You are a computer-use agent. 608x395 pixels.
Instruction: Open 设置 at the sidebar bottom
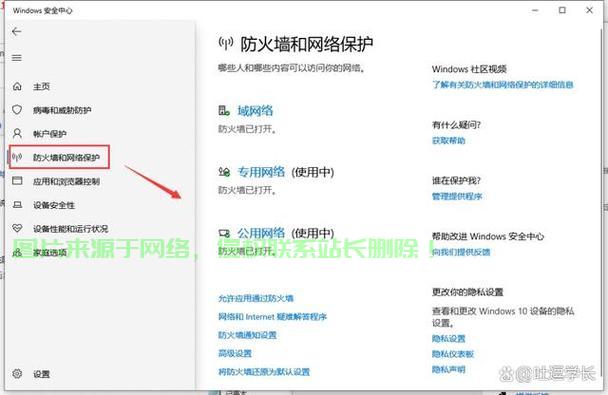pos(41,374)
